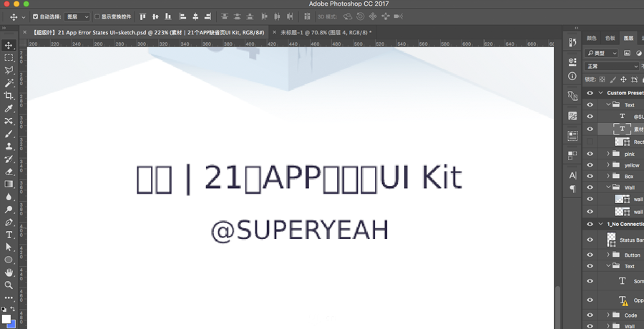Open the 正常 blend mode dropdown
The height and width of the screenshot is (329, 644).
click(613, 66)
